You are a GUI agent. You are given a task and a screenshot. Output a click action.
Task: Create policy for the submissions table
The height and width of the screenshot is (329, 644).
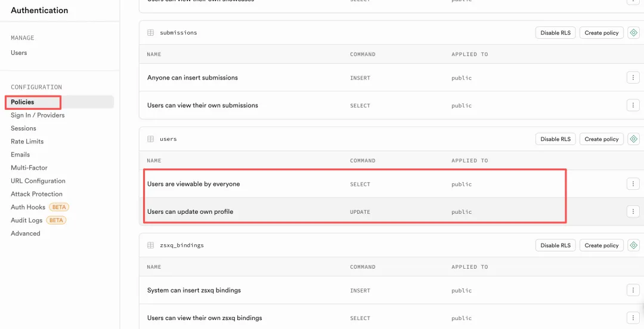click(602, 33)
